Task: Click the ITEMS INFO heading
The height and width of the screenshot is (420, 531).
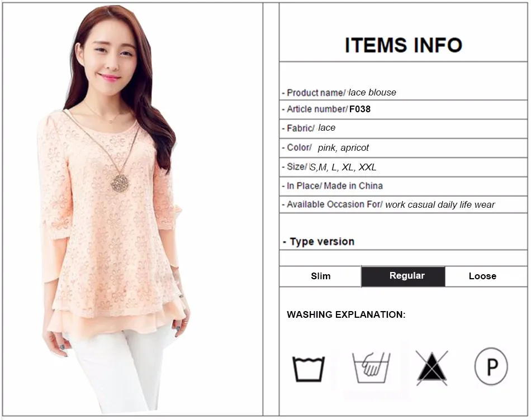Action: [x=404, y=45]
